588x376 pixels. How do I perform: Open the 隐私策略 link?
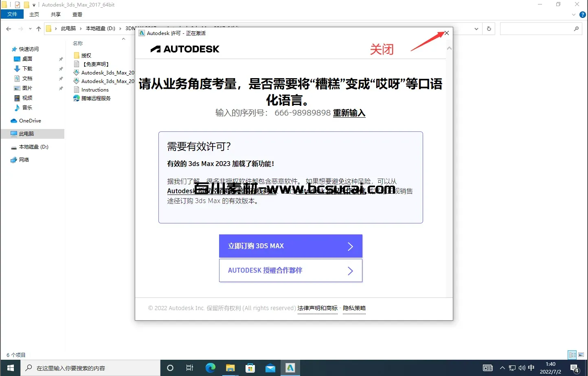pyautogui.click(x=354, y=308)
